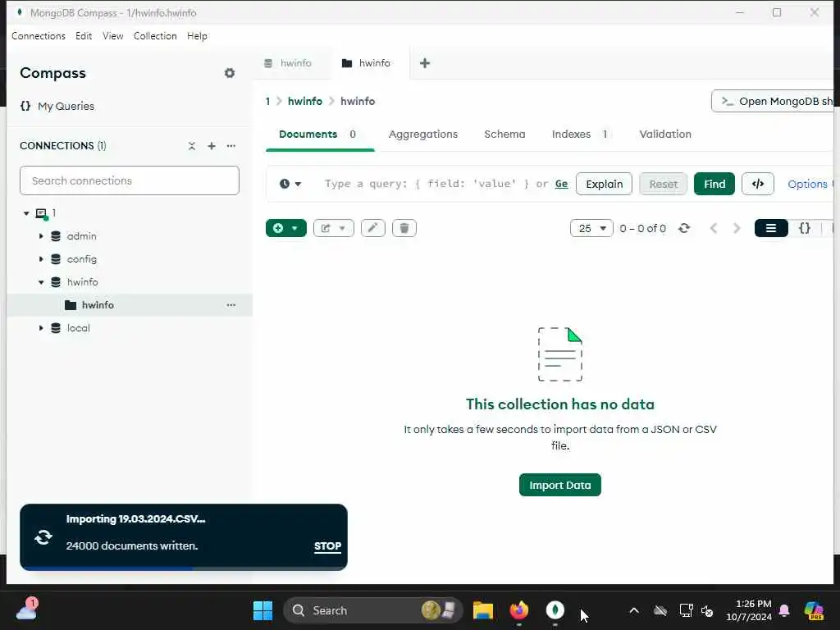Click import progress bar in toast
The height and width of the screenshot is (630, 840).
pyautogui.click(x=183, y=568)
